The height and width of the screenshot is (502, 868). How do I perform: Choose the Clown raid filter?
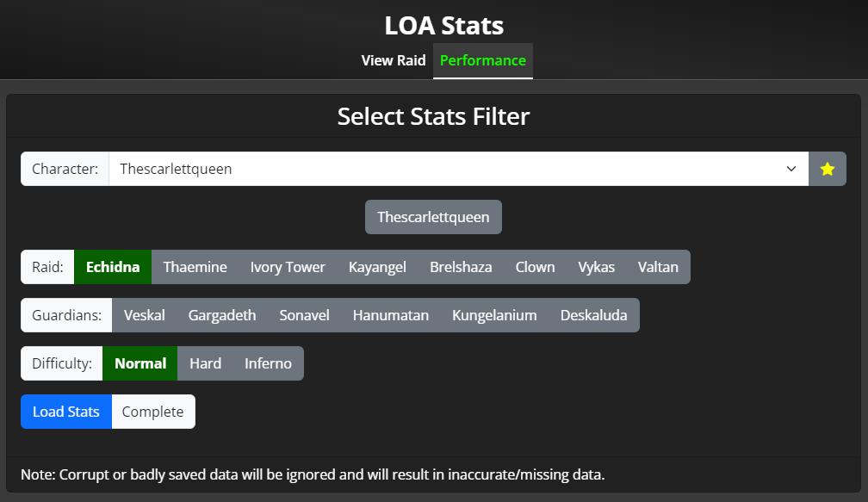pyautogui.click(x=535, y=267)
